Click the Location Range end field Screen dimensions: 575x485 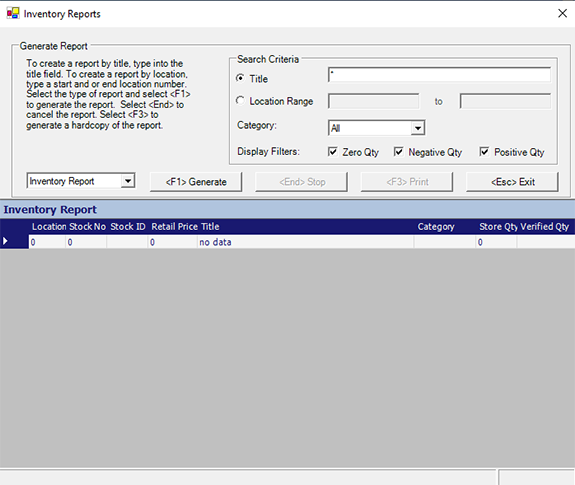coord(505,101)
